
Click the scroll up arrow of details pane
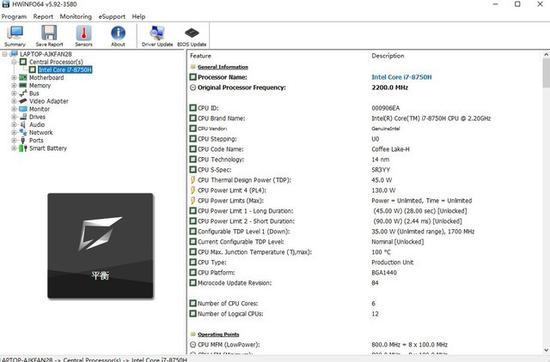(x=546, y=55)
